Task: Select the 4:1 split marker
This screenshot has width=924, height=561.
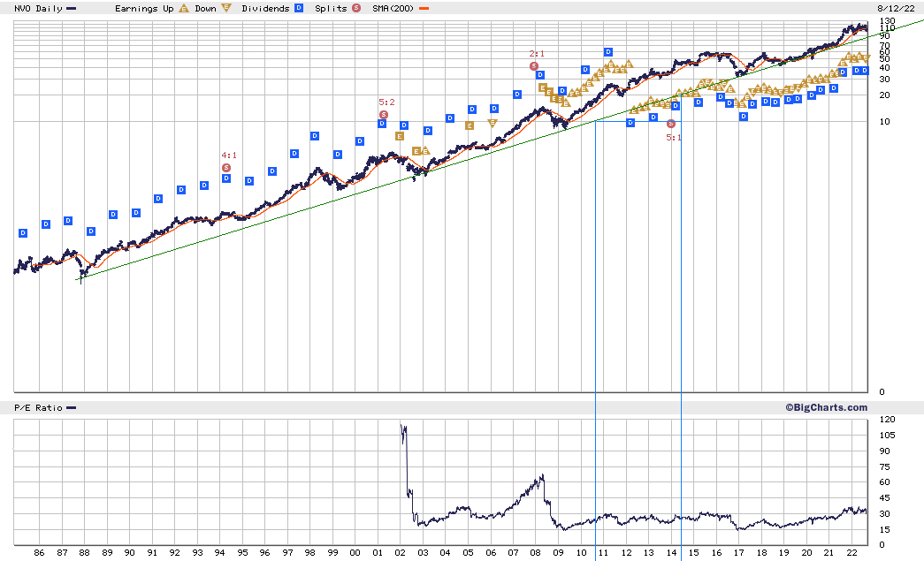Action: click(x=226, y=168)
